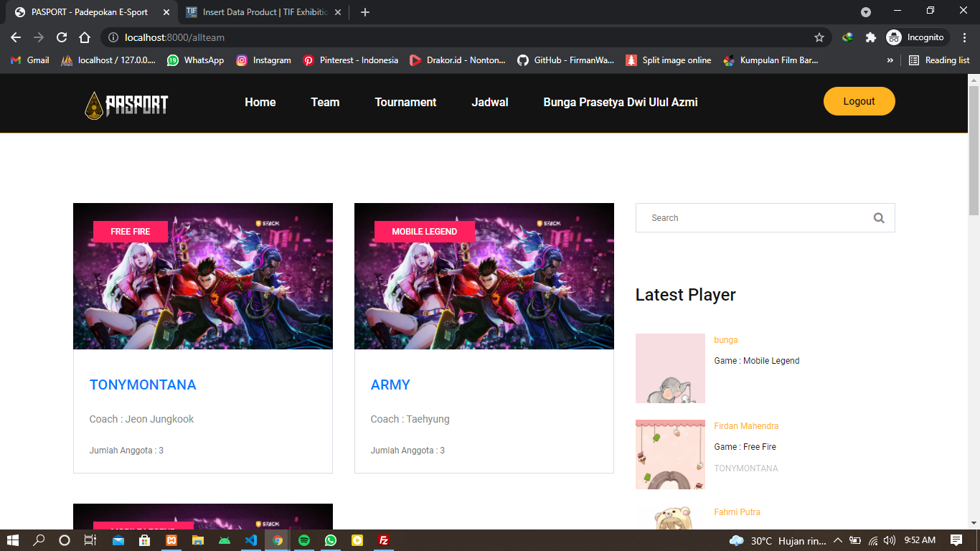Click the ARMY team banner image
980x551 pixels.
click(484, 287)
